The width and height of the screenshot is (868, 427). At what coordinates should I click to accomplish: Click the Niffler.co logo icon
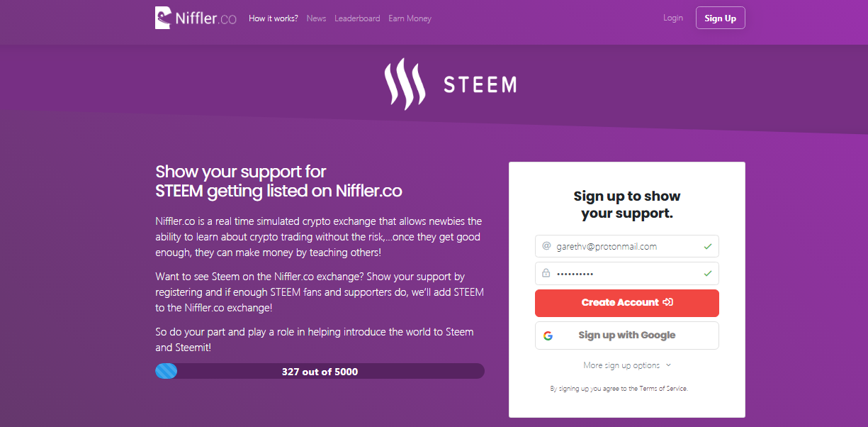click(164, 18)
